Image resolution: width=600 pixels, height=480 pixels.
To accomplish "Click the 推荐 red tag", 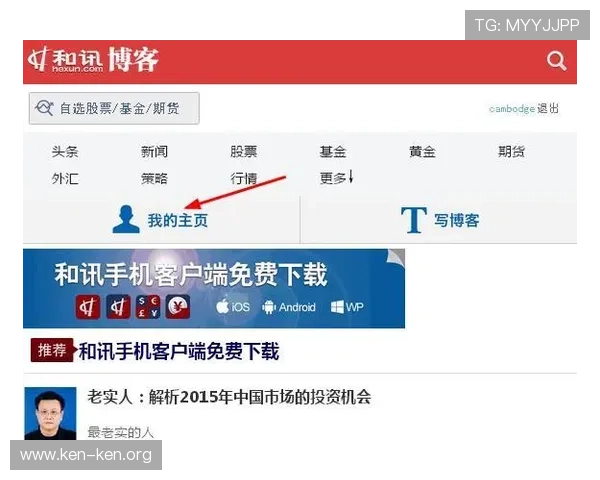I will pos(52,350).
